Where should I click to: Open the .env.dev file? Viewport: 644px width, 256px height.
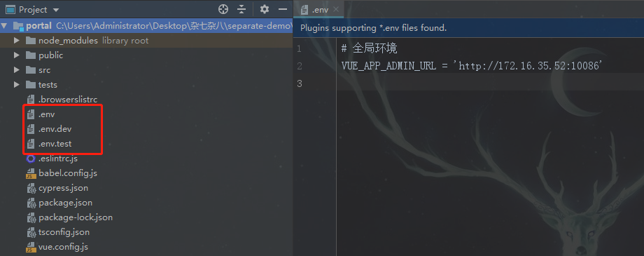55,129
